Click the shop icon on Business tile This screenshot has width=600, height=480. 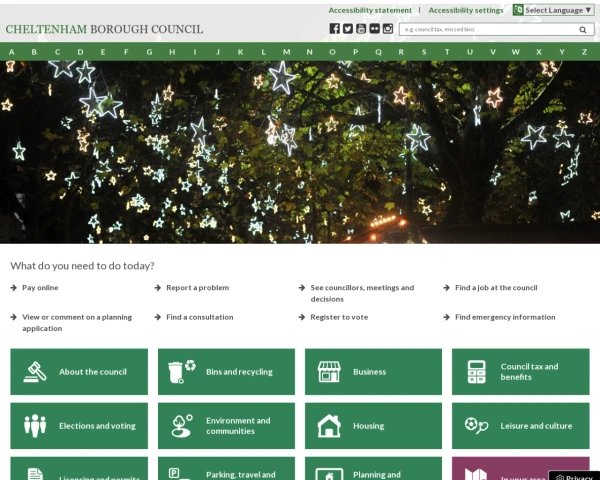click(x=329, y=372)
